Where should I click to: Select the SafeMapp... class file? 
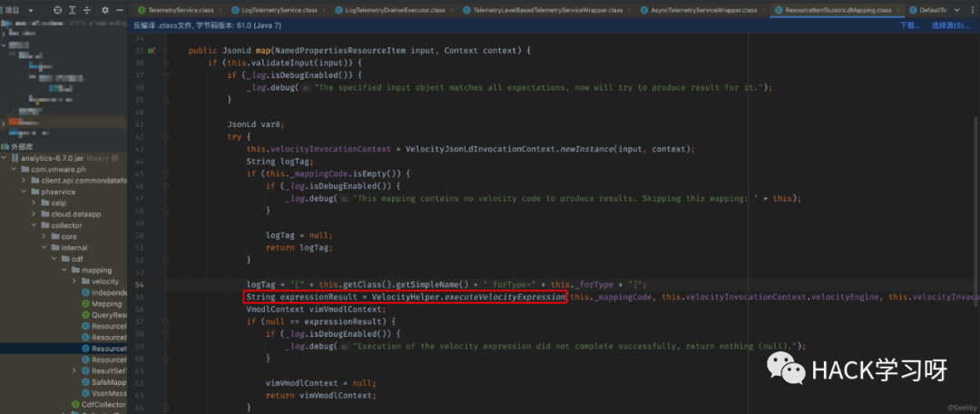[x=109, y=383]
